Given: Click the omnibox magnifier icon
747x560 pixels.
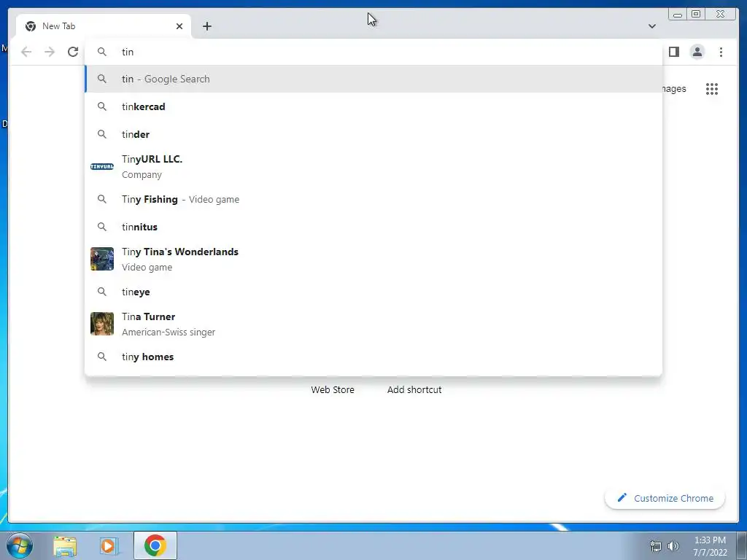Looking at the screenshot, I should coord(102,52).
